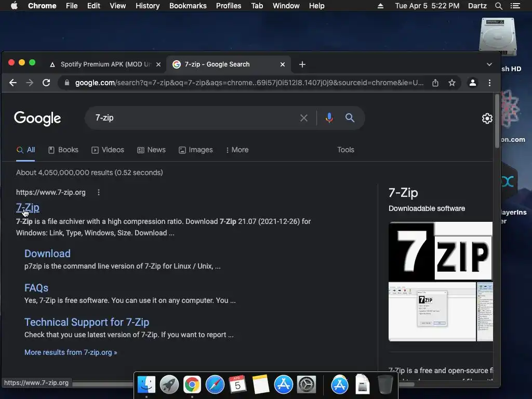This screenshot has width=532, height=399.
Task: Open the Macintosh HD desktop drive
Action: tap(498, 37)
